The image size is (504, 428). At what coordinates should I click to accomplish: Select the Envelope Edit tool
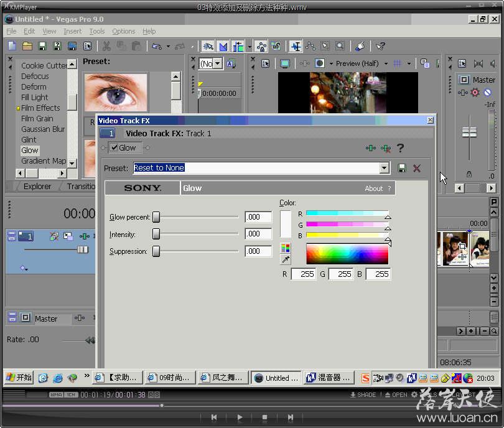(x=310, y=46)
